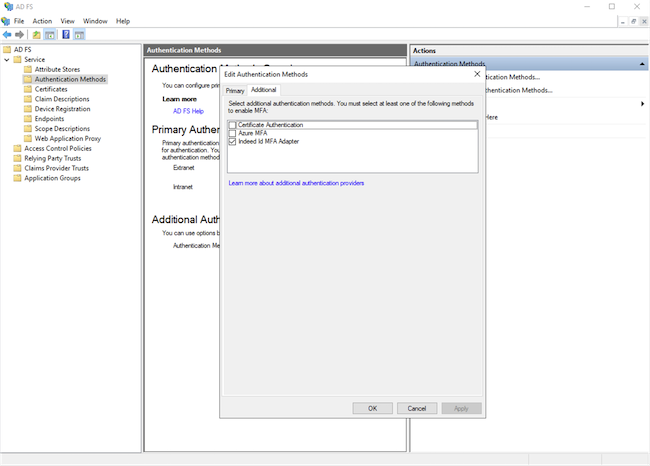The image size is (650, 466).
Task: Confirm with the OK button
Action: click(373, 408)
